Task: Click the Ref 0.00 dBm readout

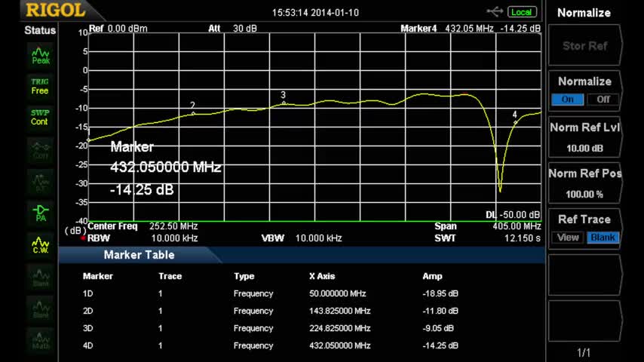Action: 118,29
